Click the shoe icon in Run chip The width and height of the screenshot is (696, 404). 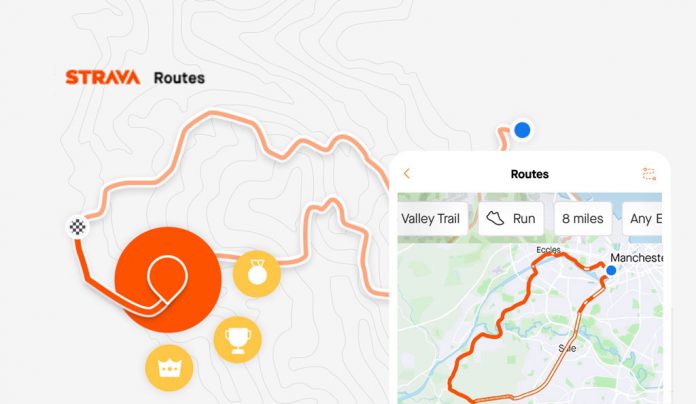(495, 218)
